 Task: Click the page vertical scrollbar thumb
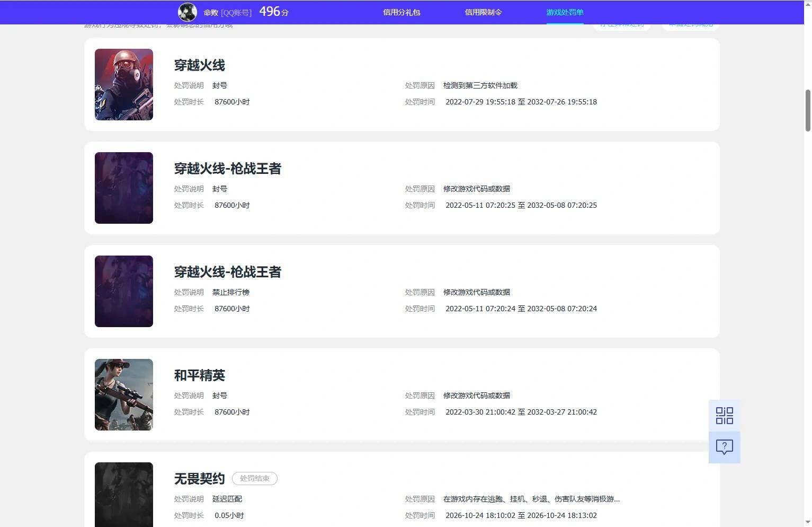808,110
